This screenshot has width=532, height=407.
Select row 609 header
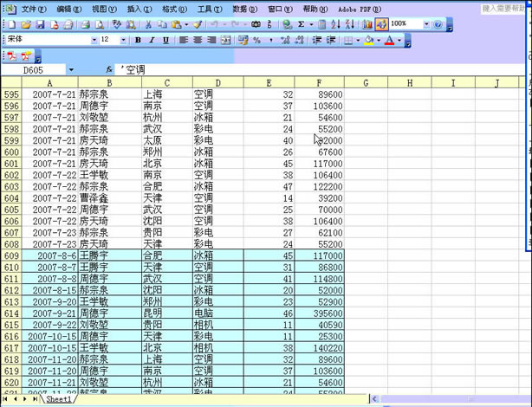click(11, 255)
